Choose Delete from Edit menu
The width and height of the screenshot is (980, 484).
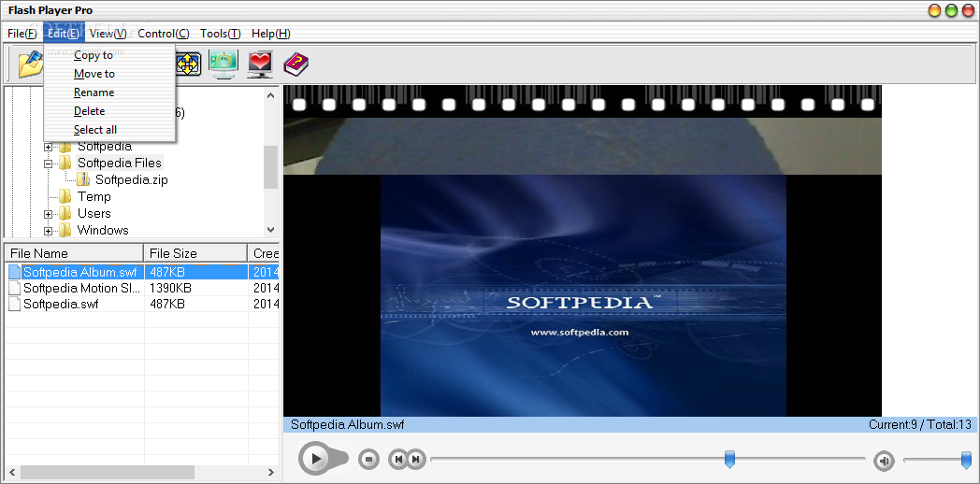click(x=109, y=111)
